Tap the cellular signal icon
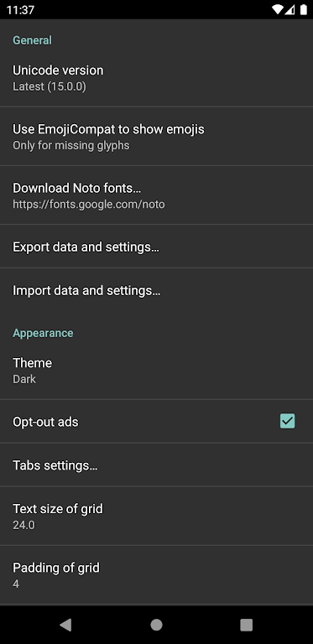Image resolution: width=313 pixels, height=644 pixels. (x=290, y=9)
